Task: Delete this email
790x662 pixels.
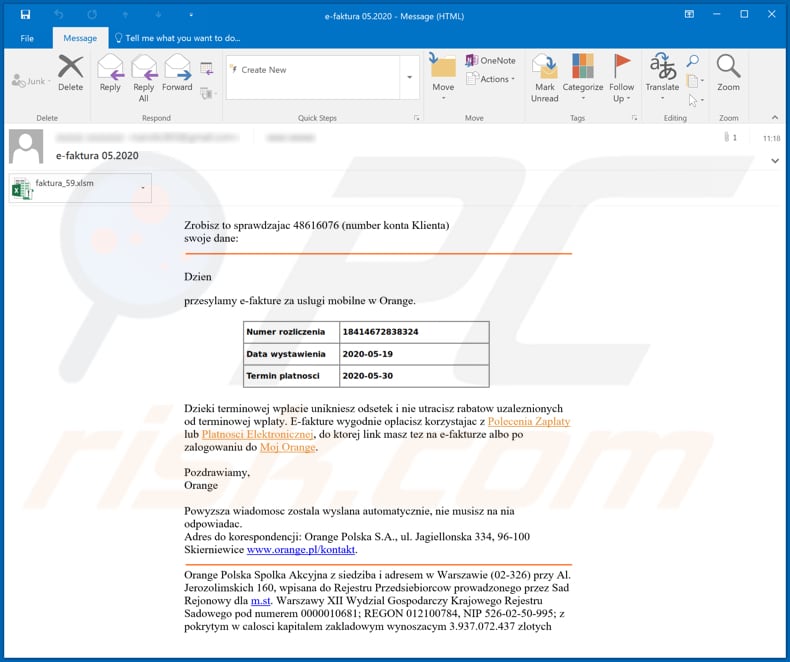Action: point(71,73)
